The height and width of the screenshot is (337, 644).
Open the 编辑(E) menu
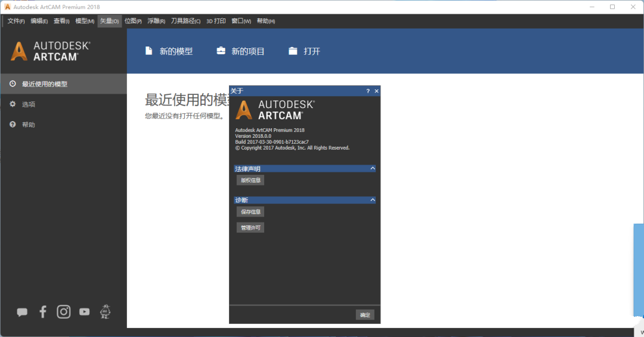coord(39,21)
